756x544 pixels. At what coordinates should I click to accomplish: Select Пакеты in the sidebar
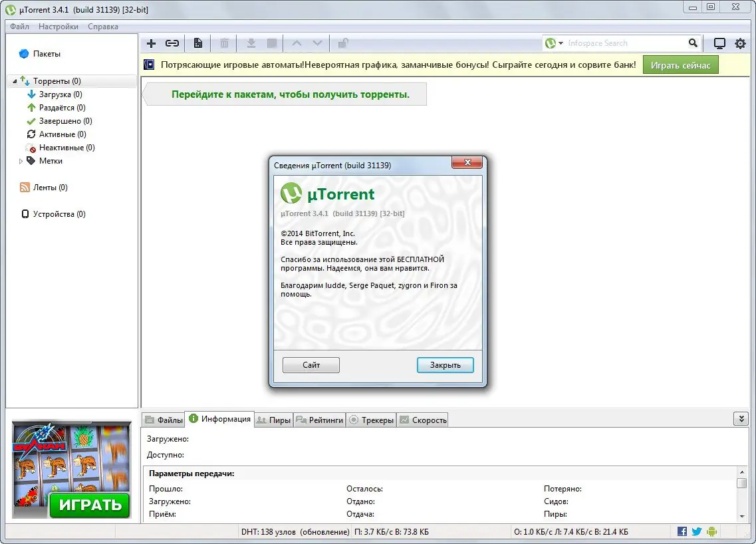pos(47,53)
